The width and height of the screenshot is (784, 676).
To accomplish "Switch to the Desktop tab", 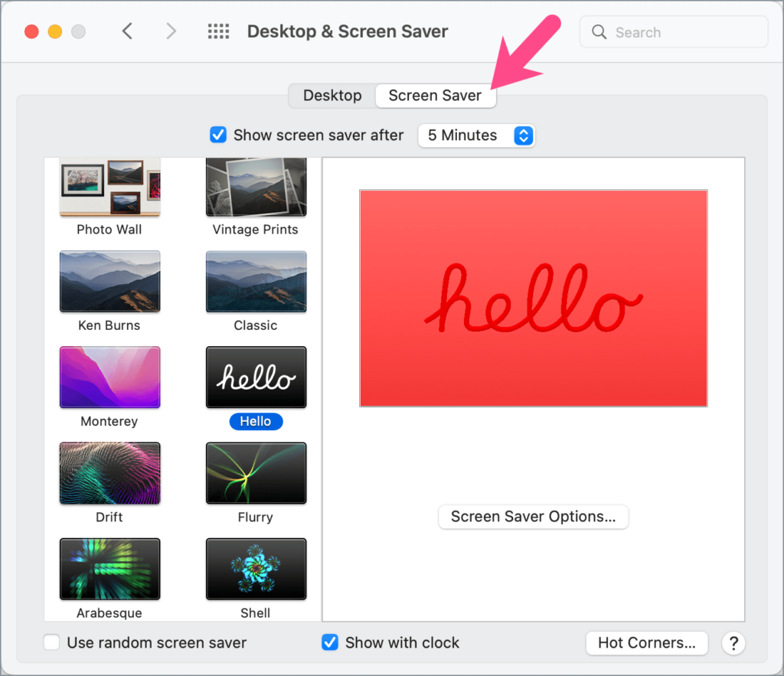I will tap(332, 96).
